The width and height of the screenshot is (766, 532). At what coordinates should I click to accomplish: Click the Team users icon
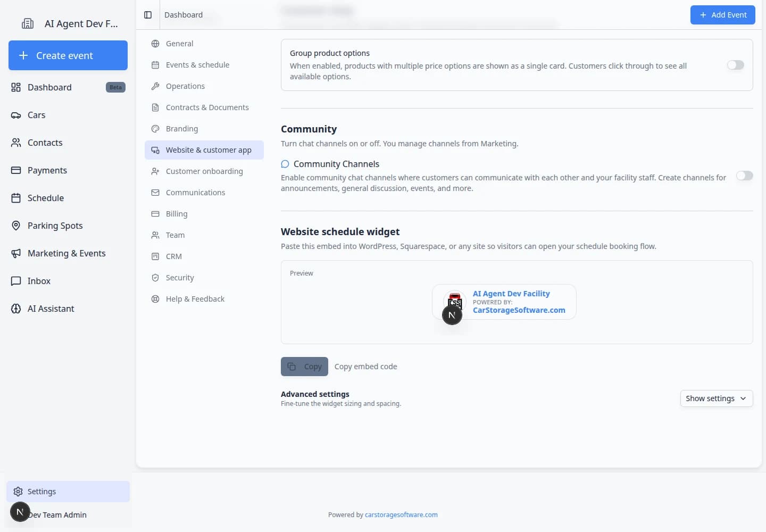155,235
